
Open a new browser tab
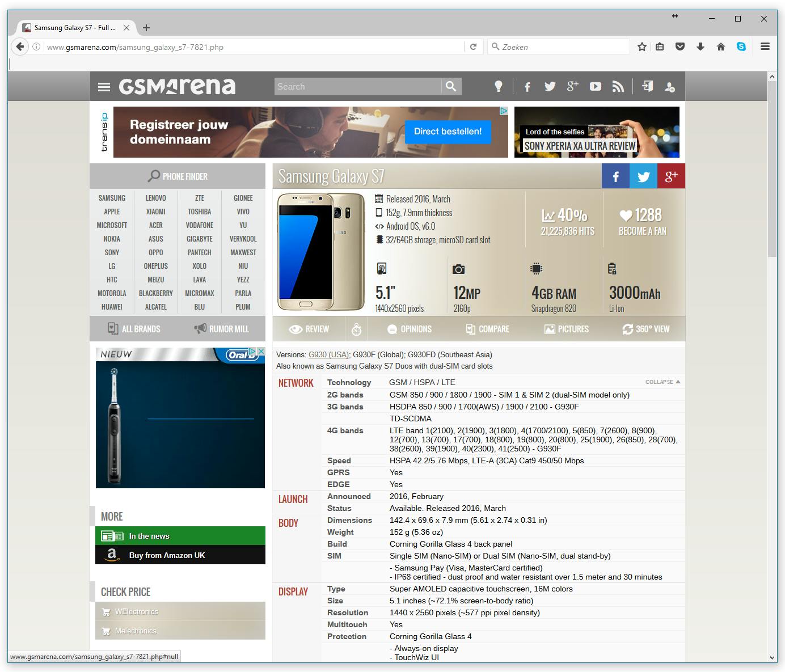[x=146, y=27]
